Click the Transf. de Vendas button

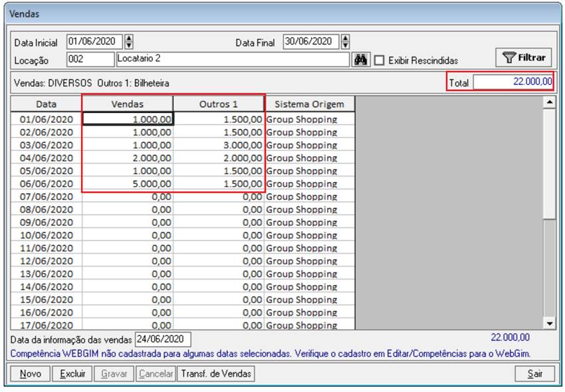216,373
